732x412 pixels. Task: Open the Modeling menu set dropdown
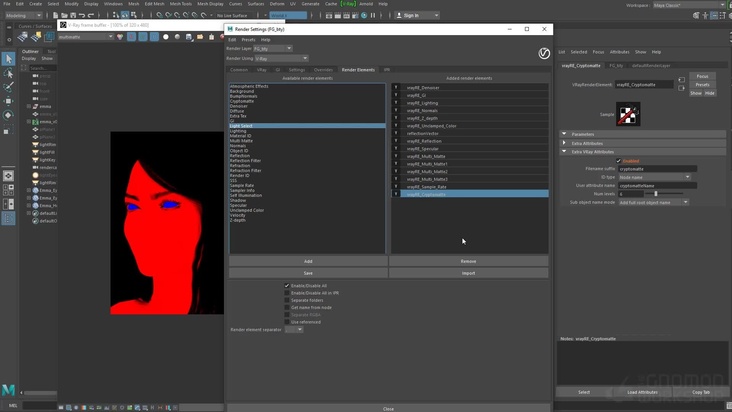tap(23, 15)
